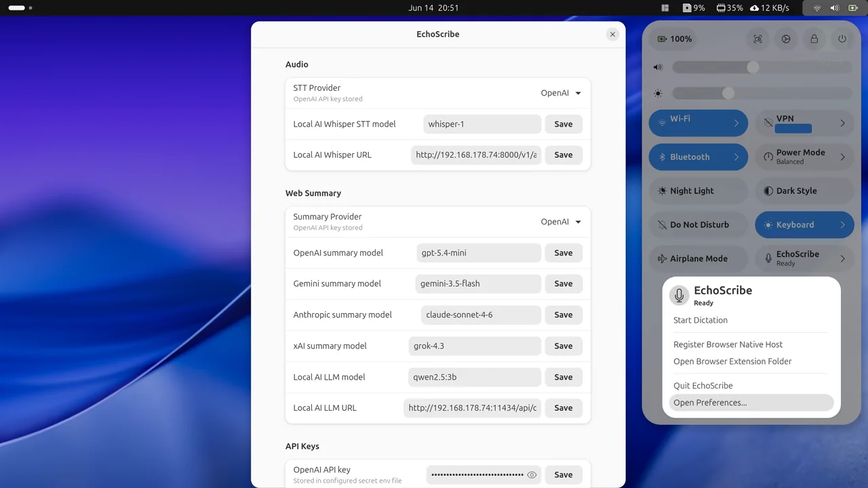Toggle Keyboard backlight quick setting

(793, 224)
